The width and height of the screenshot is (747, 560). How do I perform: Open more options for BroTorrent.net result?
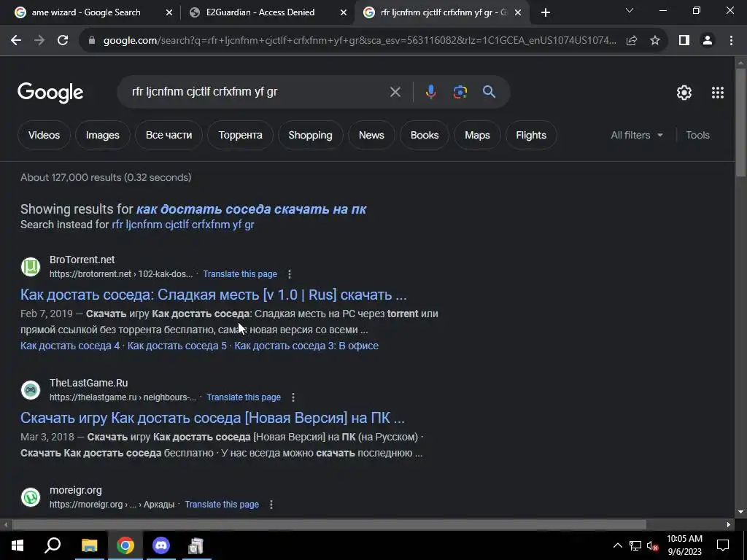(289, 274)
